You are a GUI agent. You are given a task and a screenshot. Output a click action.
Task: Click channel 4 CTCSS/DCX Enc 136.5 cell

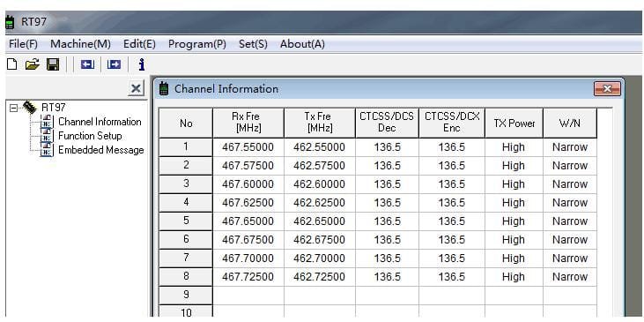(452, 203)
